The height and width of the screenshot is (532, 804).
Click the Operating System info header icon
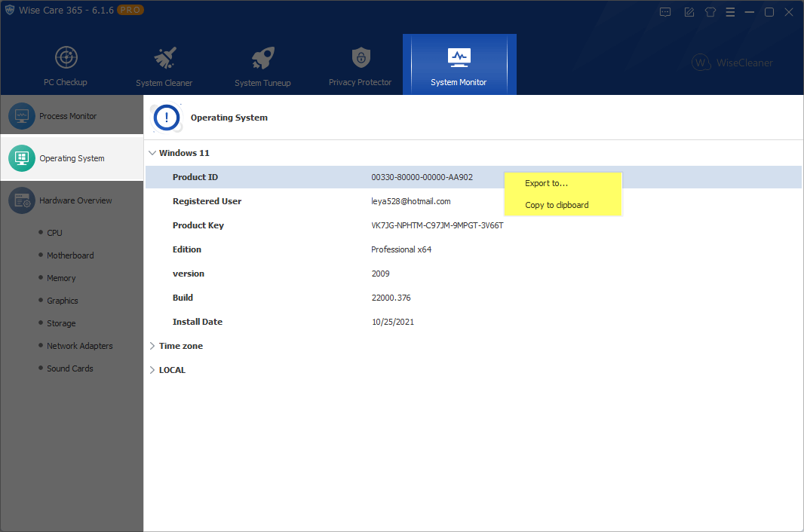(x=166, y=118)
